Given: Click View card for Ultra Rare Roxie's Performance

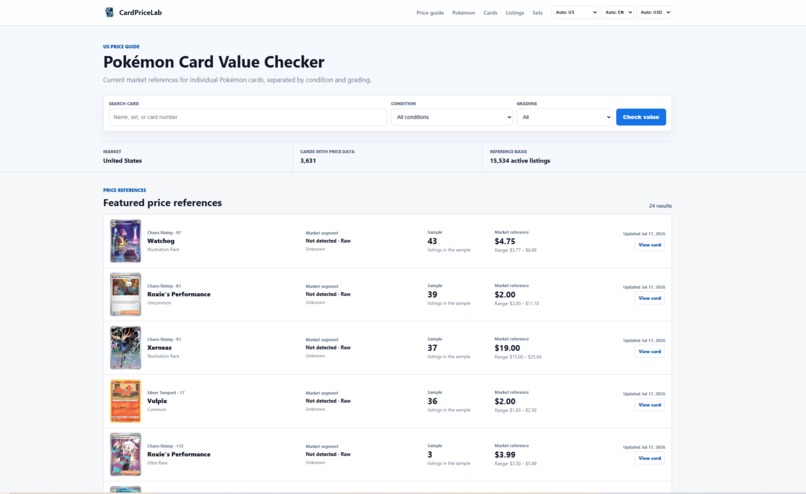Looking at the screenshot, I should pyautogui.click(x=649, y=458).
